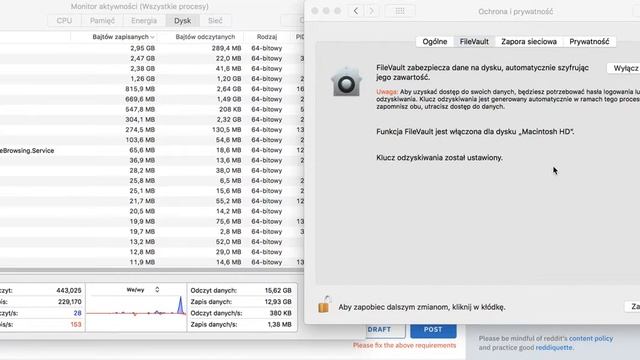The image size is (640, 360).
Task: Select the Energia tab
Action: (x=144, y=20)
